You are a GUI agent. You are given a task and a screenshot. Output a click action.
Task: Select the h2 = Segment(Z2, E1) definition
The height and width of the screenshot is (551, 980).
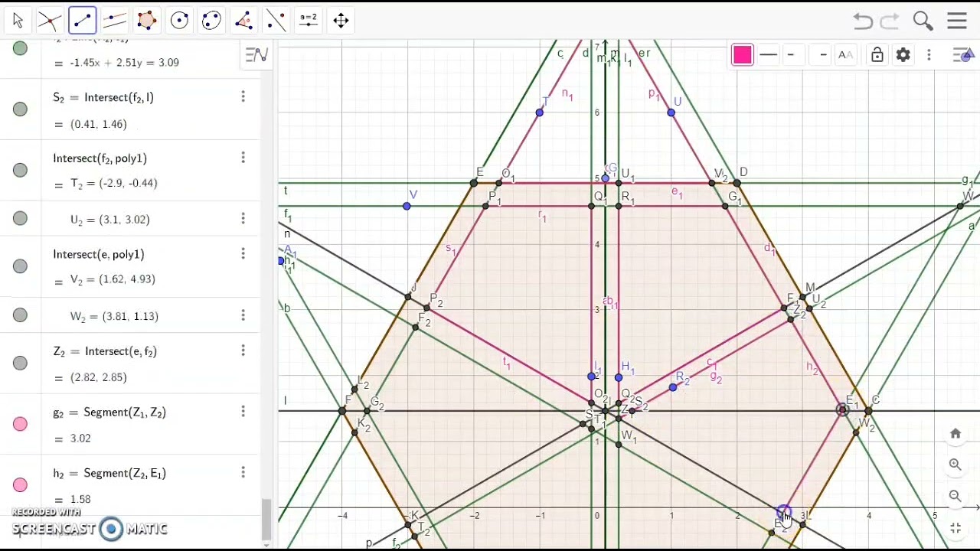[109, 474]
